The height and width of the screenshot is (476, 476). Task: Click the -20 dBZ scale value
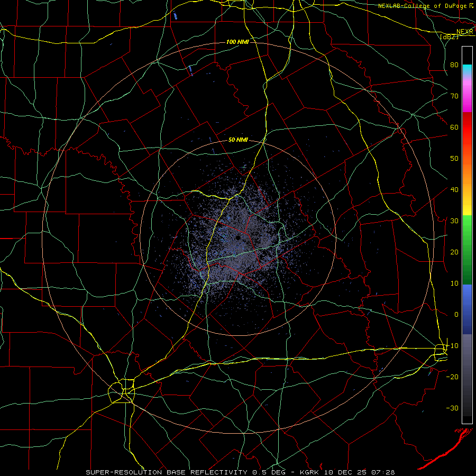coord(452,377)
